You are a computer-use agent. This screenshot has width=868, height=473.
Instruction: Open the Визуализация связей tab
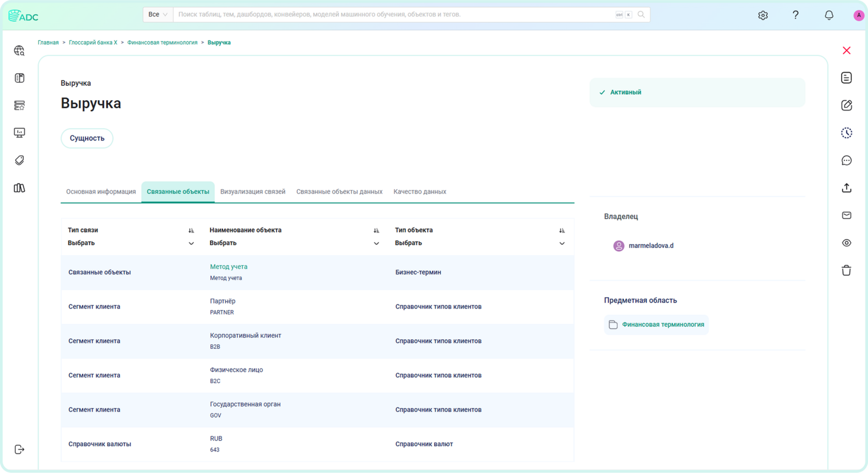click(253, 192)
